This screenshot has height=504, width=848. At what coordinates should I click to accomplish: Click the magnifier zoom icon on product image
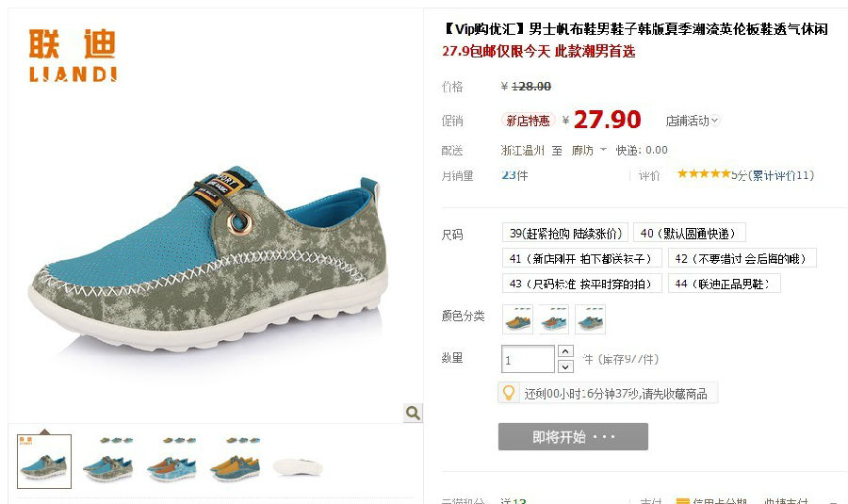coord(414,414)
